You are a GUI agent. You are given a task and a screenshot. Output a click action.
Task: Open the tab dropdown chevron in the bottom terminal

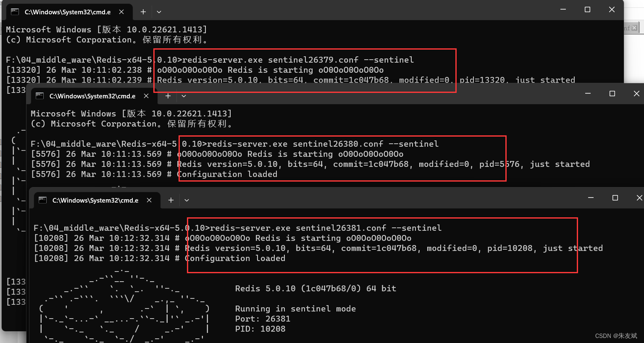tap(187, 201)
